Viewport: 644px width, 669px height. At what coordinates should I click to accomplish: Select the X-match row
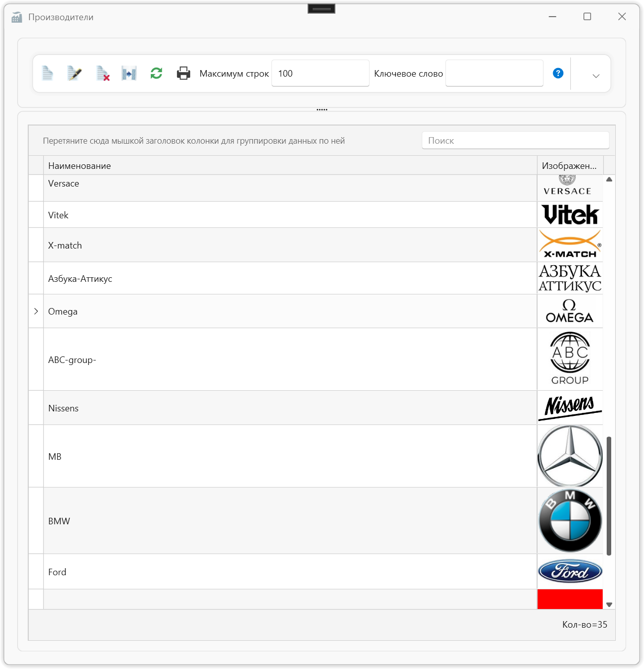290,245
